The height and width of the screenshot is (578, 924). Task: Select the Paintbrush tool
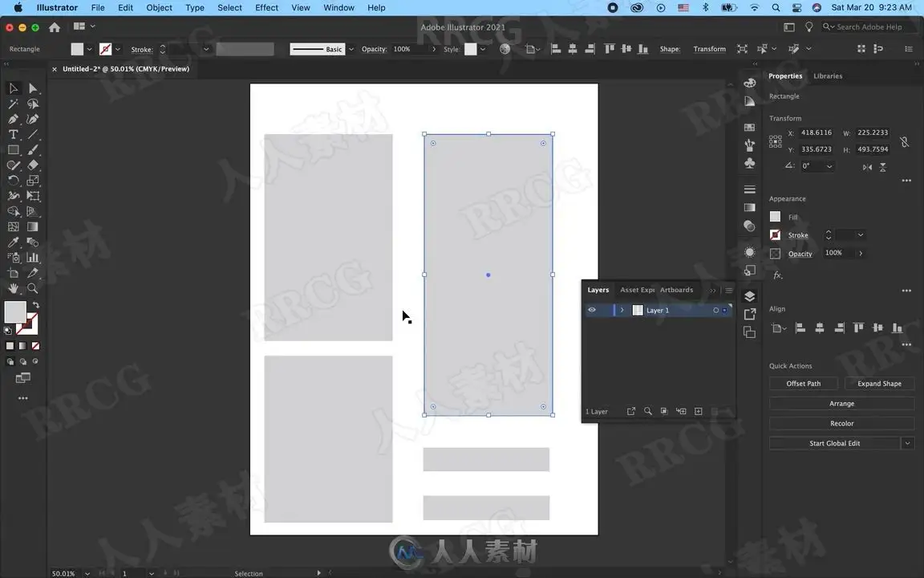pos(33,150)
